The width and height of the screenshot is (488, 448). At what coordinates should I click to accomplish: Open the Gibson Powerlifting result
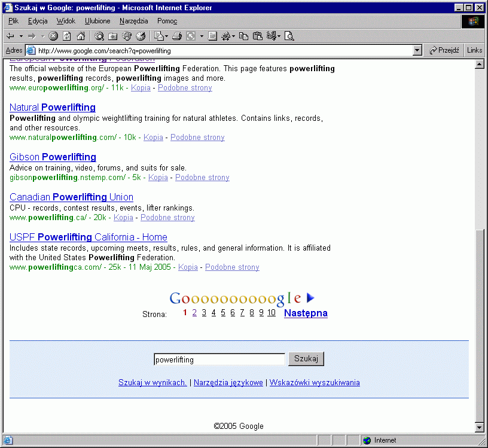(x=53, y=157)
